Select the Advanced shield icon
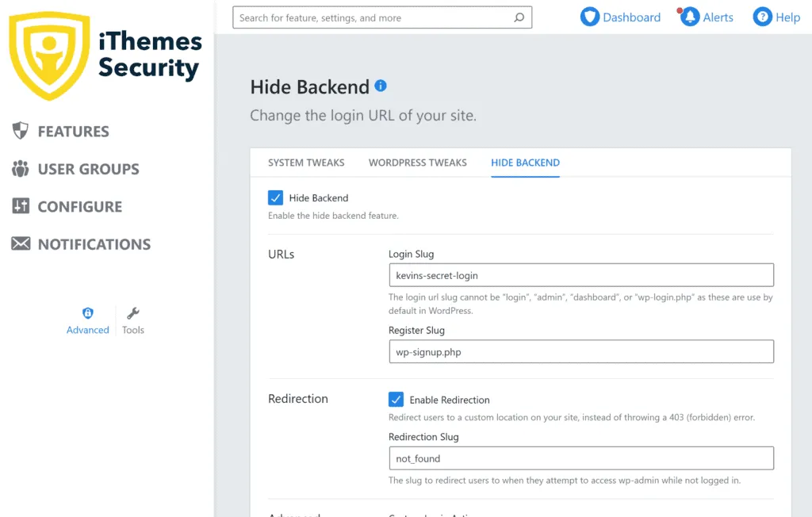This screenshot has height=517, width=812. coord(87,313)
